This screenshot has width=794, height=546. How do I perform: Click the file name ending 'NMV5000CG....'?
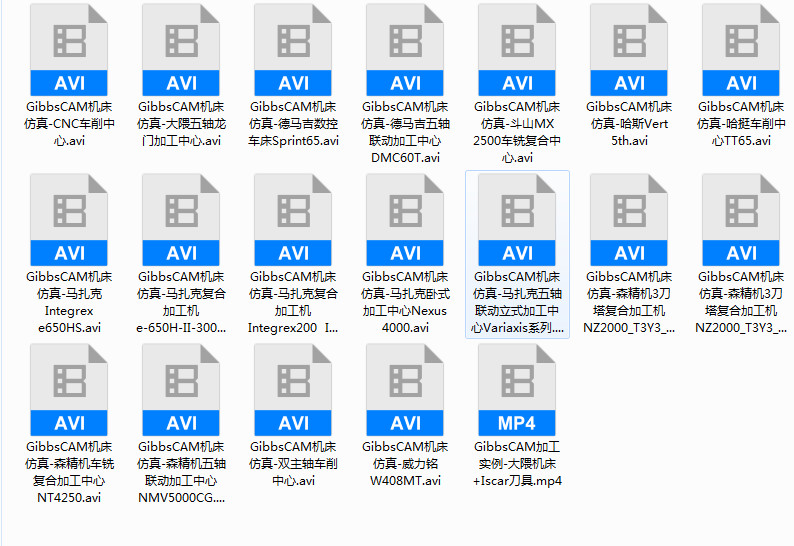[181, 473]
